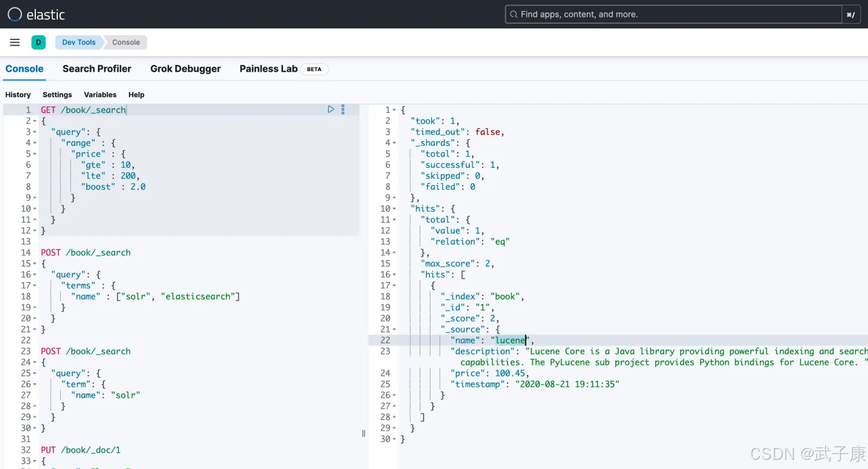The height and width of the screenshot is (469, 868).
Task: Open the request options wrench menu
Action: tap(343, 109)
